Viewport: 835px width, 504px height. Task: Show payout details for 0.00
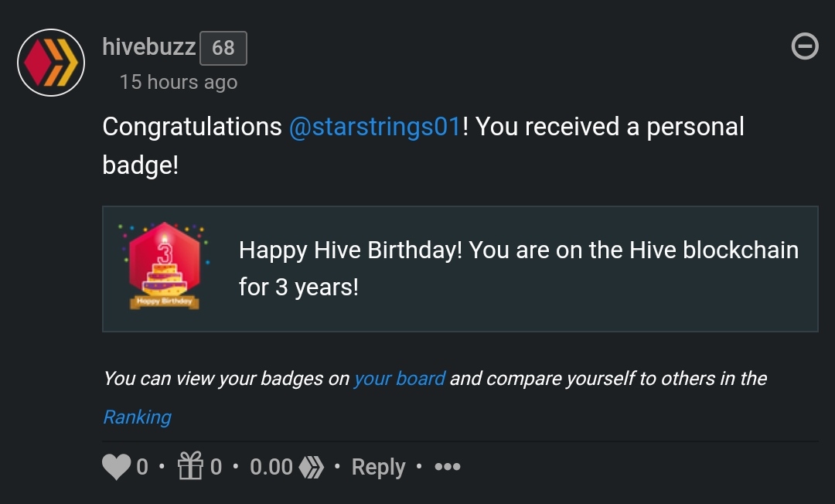click(x=271, y=467)
